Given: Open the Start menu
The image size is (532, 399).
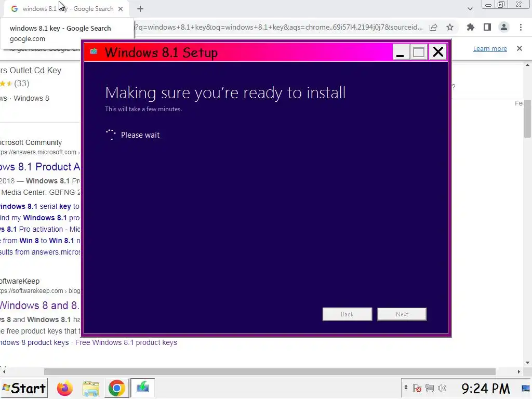Looking at the screenshot, I should (x=24, y=388).
